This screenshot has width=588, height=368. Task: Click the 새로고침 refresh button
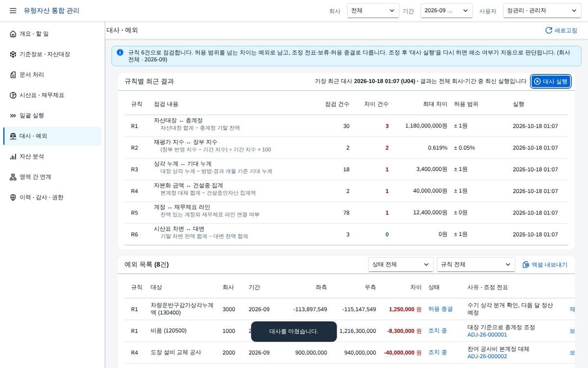(x=561, y=30)
